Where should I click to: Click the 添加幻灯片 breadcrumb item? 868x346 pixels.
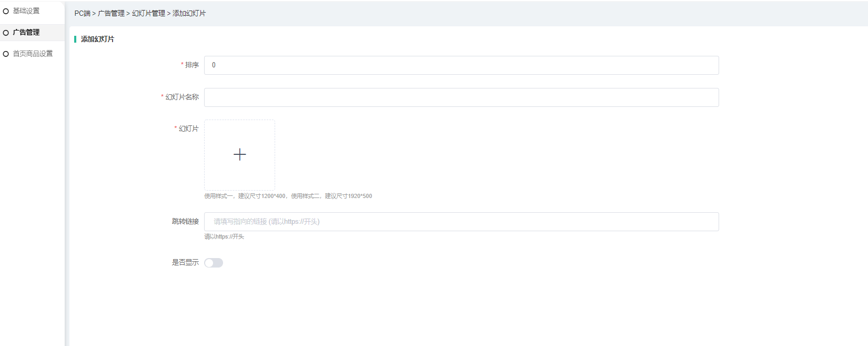[x=189, y=13]
